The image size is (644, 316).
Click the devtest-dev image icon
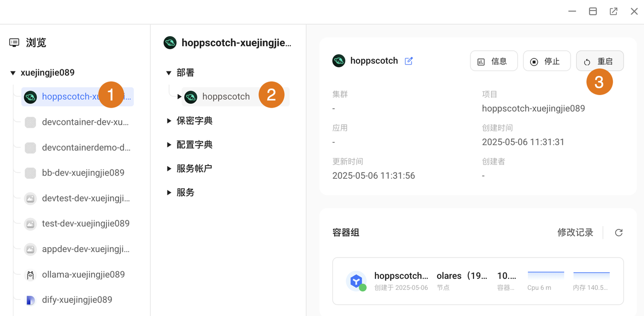[x=30, y=199]
